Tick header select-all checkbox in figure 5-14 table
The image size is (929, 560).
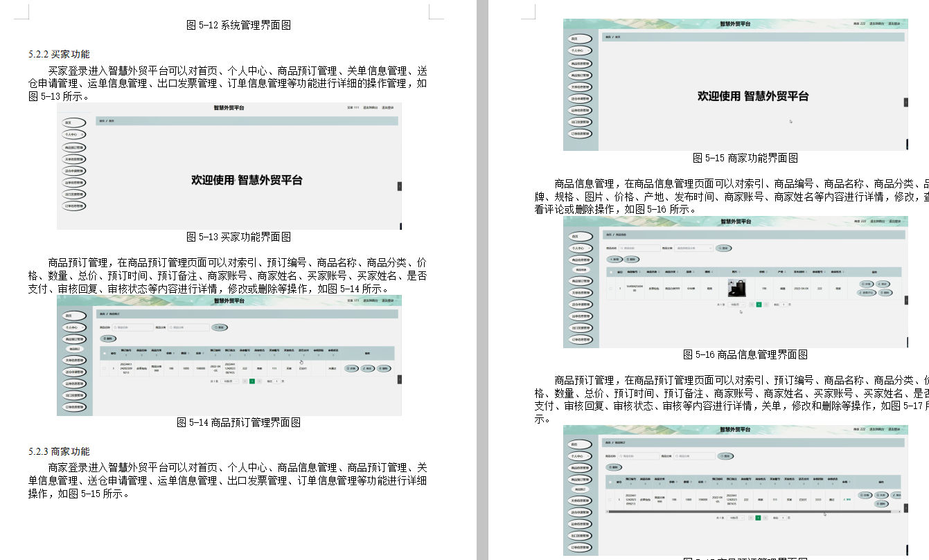(x=105, y=354)
